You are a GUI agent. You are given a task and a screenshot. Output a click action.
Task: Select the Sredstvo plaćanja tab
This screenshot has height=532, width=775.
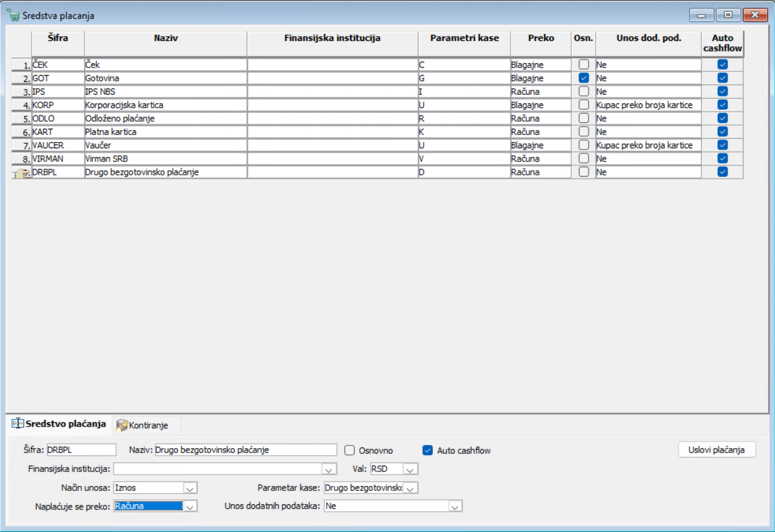59,424
